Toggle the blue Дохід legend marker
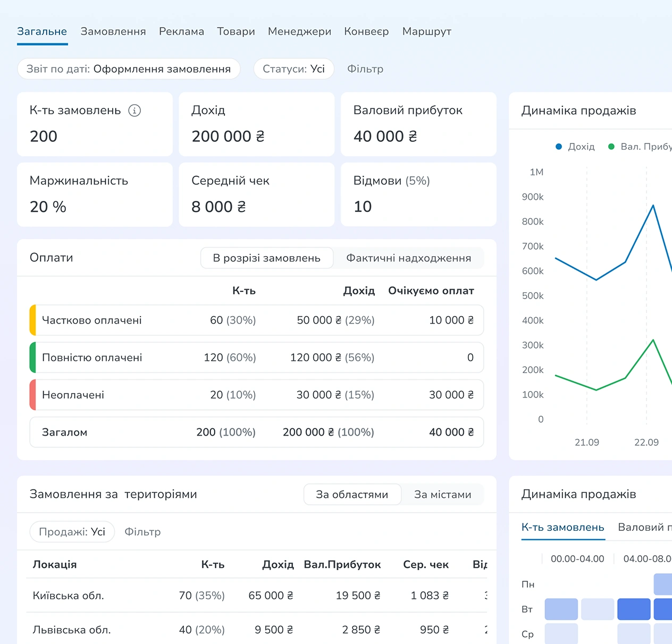 [x=559, y=147]
